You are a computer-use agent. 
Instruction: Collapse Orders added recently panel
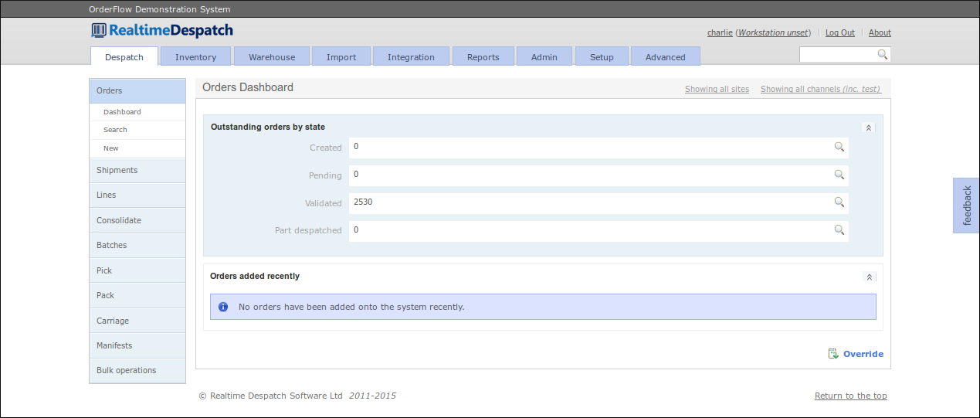(x=870, y=277)
